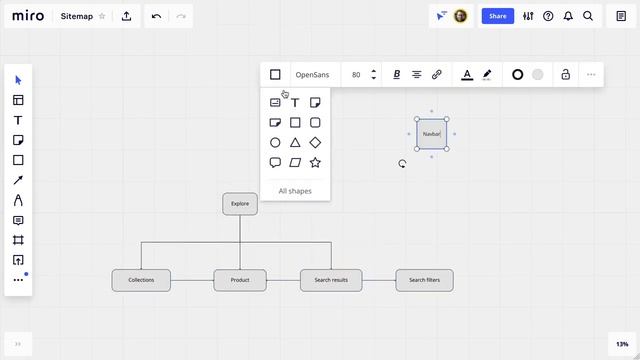Expand the bottom-left panel chevrons
The width and height of the screenshot is (640, 360).
[18, 344]
